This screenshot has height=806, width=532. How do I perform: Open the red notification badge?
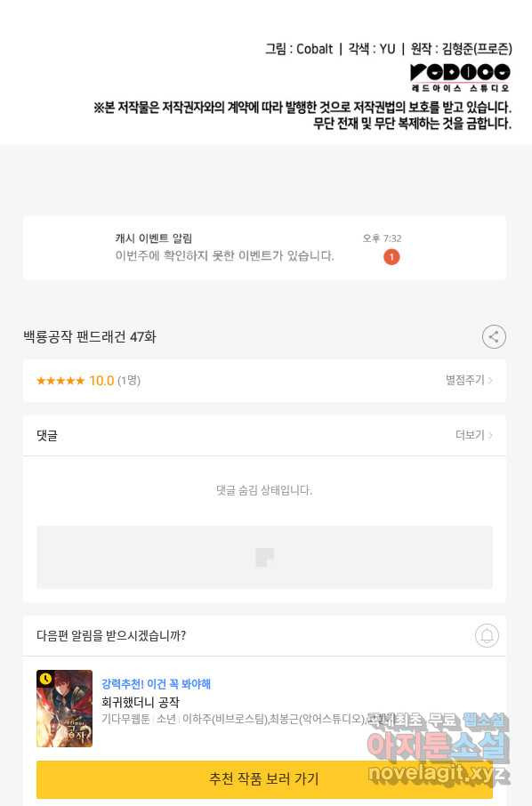click(391, 257)
